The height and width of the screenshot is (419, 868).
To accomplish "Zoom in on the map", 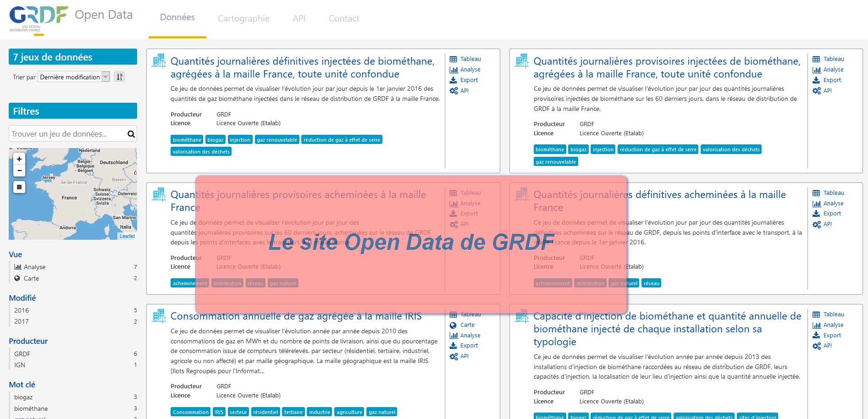I will tap(19, 159).
